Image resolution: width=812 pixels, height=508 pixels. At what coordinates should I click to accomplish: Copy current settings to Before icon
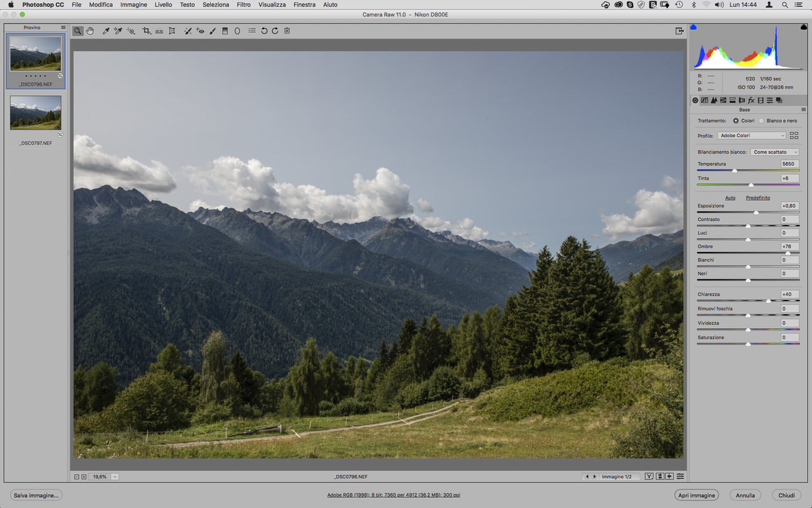670,476
